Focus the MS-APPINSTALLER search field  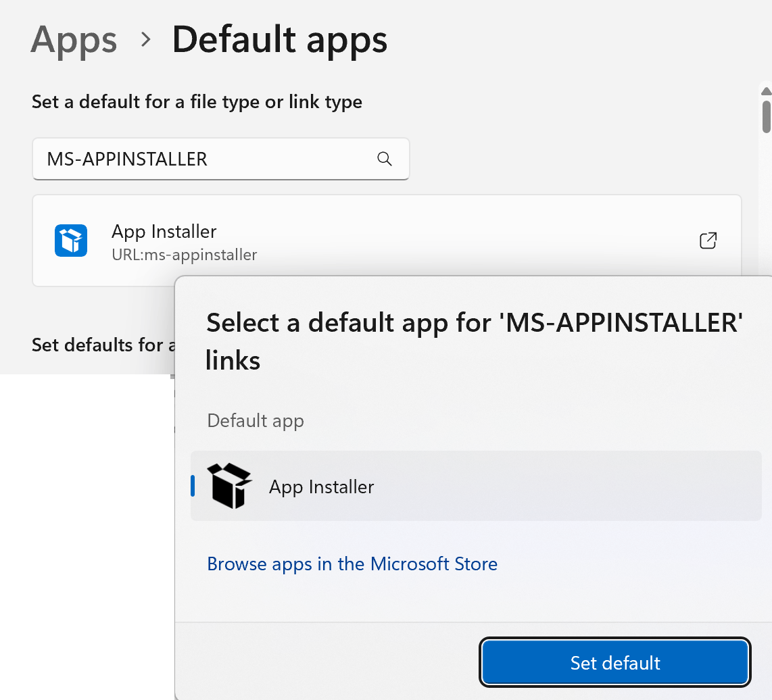coord(220,159)
